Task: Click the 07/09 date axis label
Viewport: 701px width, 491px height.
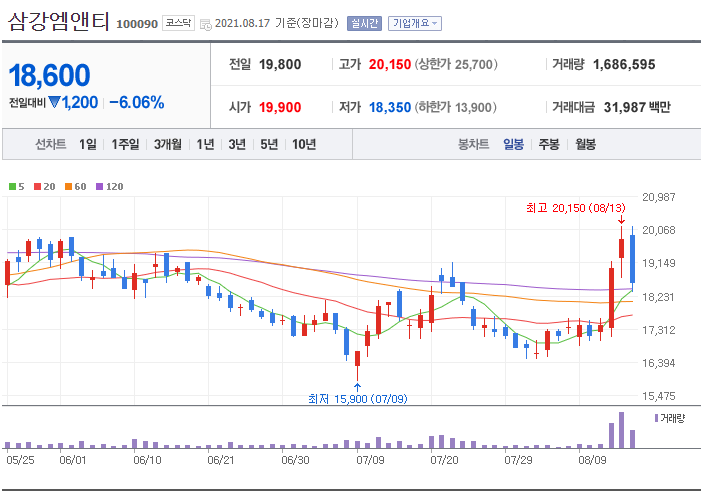Action: click(370, 460)
